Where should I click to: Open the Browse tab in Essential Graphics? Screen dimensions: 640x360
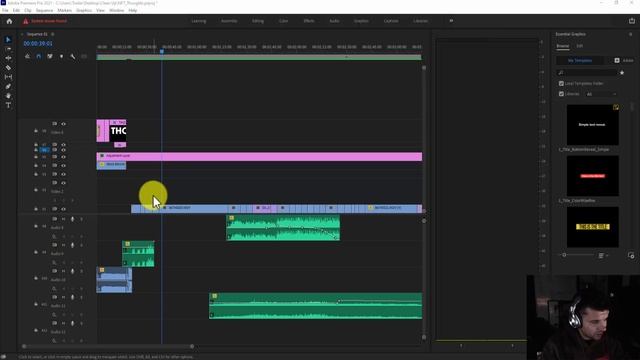[x=562, y=46]
